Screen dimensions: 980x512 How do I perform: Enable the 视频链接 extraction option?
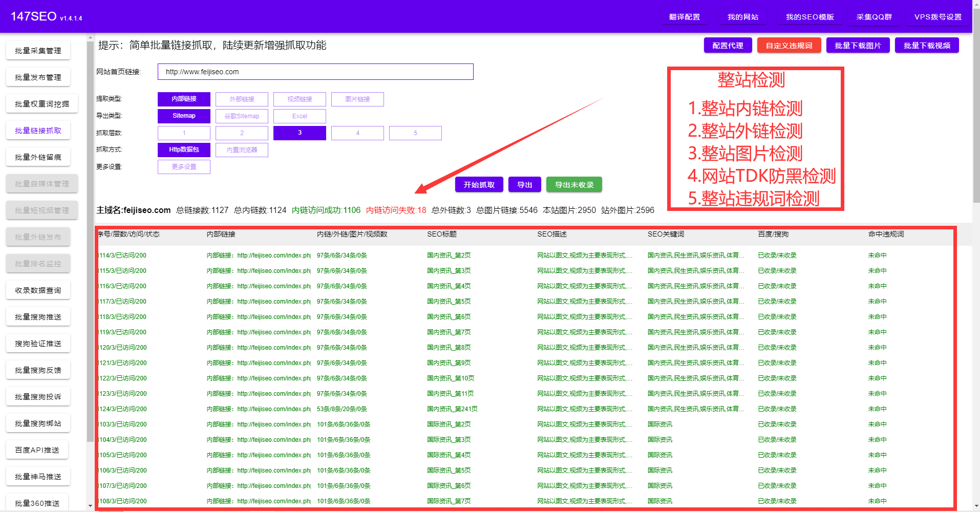point(299,99)
